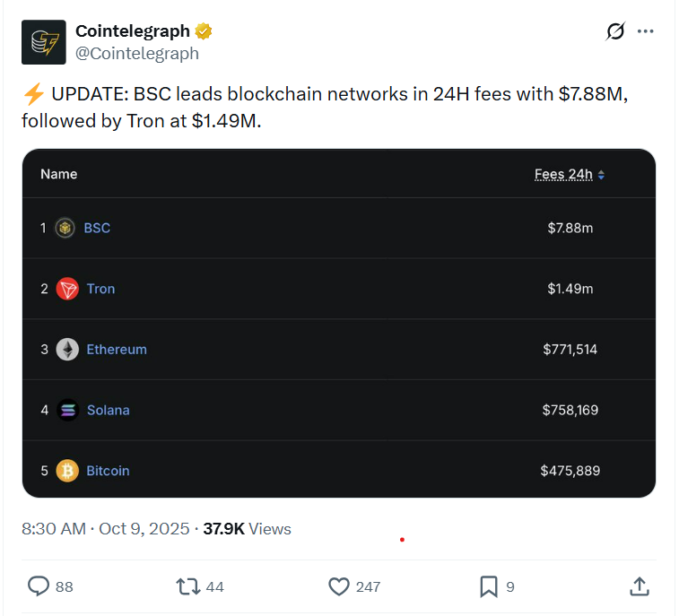Click the Cointelegraph display name
Screen dimensions: 679x616
click(133, 31)
